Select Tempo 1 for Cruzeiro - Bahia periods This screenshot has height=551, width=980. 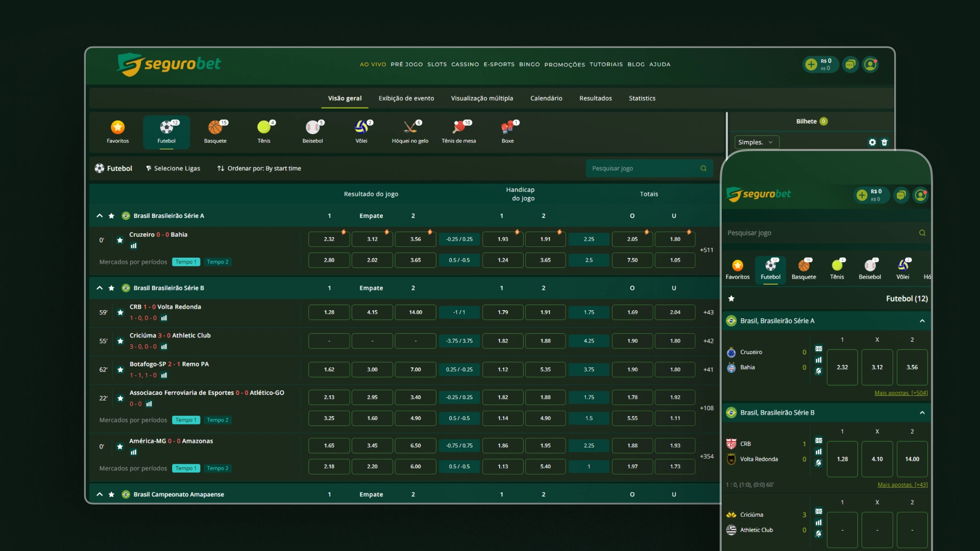[x=186, y=262]
